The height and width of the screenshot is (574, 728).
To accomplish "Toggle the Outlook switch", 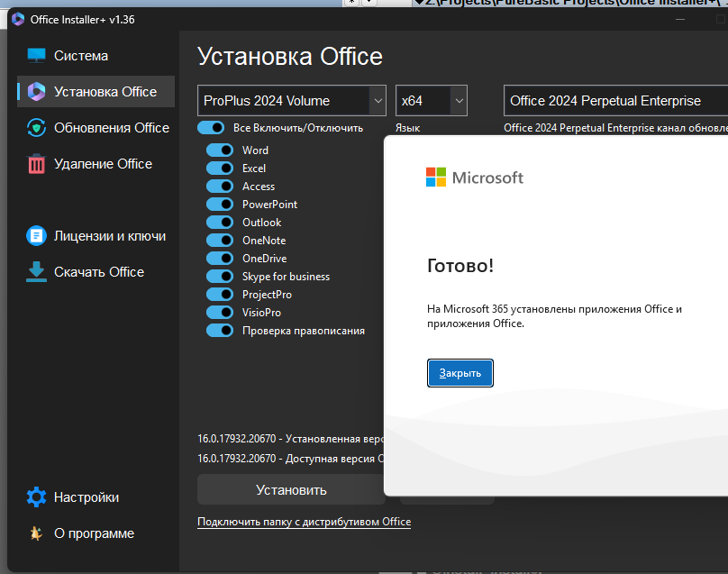I will (x=220, y=223).
